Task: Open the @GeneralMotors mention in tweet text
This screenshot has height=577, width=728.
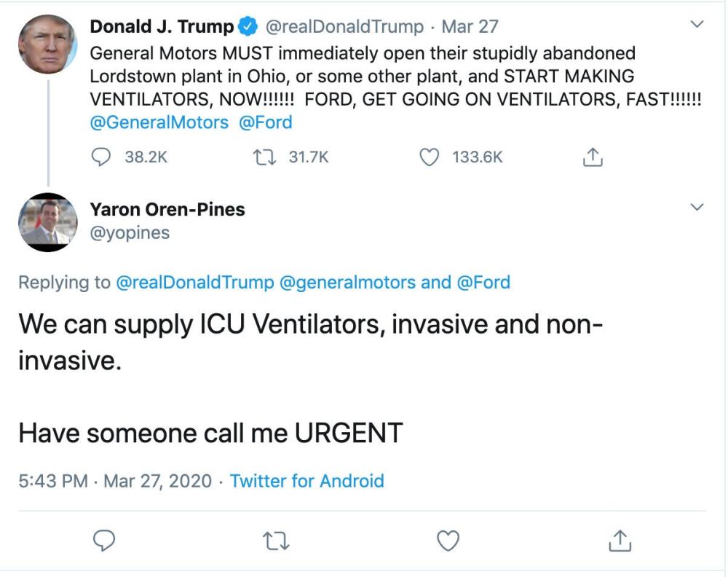Action: point(159,122)
